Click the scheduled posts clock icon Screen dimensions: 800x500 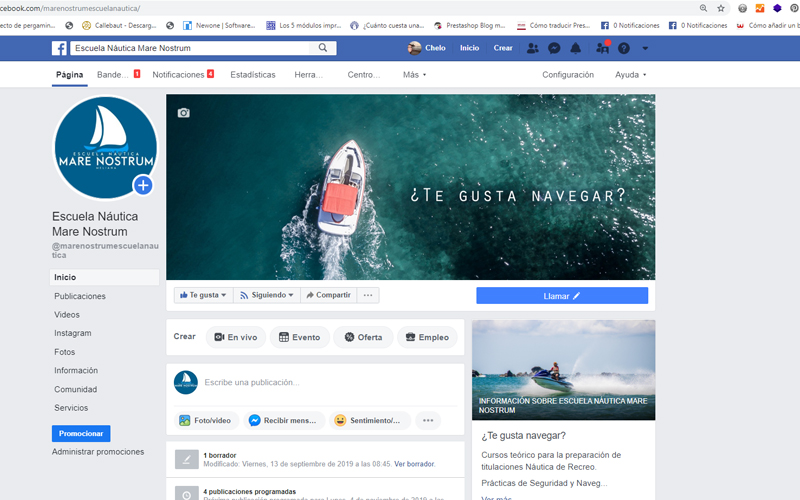(x=186, y=493)
